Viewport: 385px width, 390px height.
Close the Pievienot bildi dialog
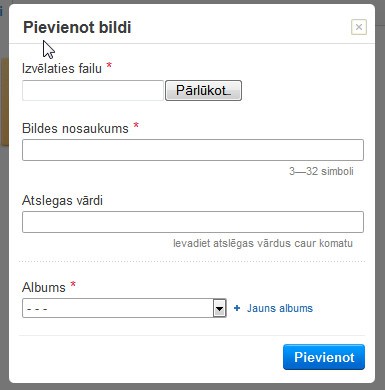(359, 27)
